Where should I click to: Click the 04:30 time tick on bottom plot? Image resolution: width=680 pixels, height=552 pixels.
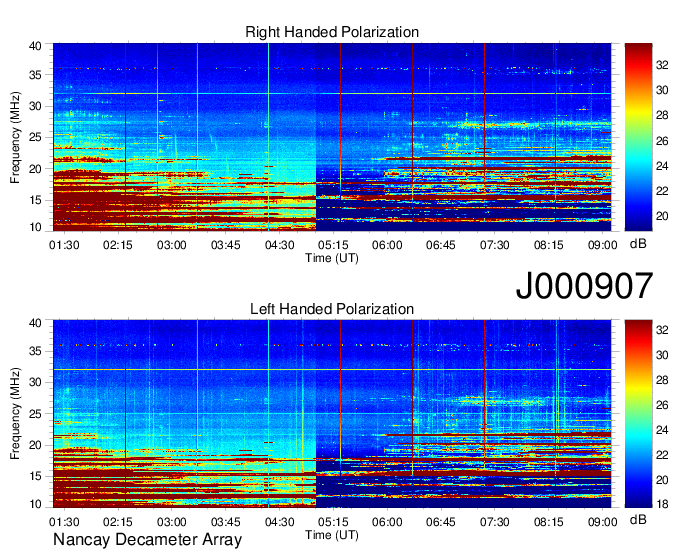[280, 522]
